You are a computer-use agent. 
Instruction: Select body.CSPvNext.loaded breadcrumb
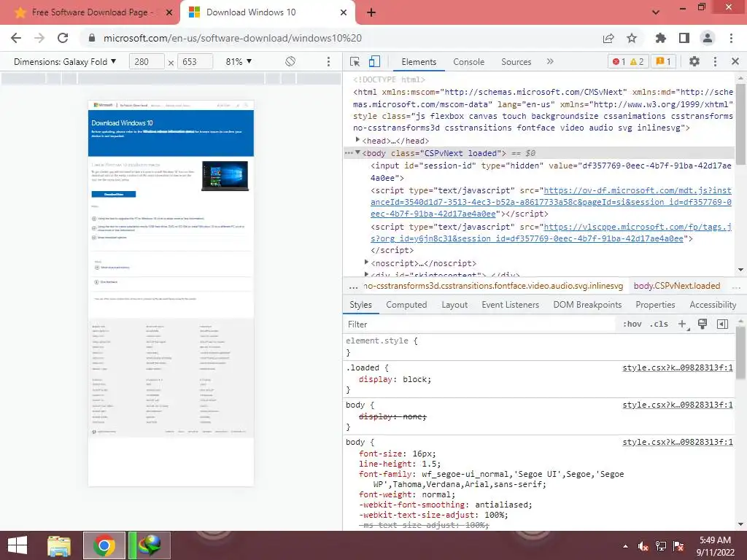pos(677,286)
